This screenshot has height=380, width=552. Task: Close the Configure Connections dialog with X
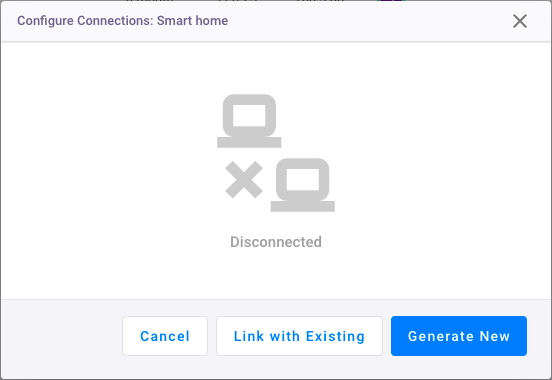(x=520, y=21)
